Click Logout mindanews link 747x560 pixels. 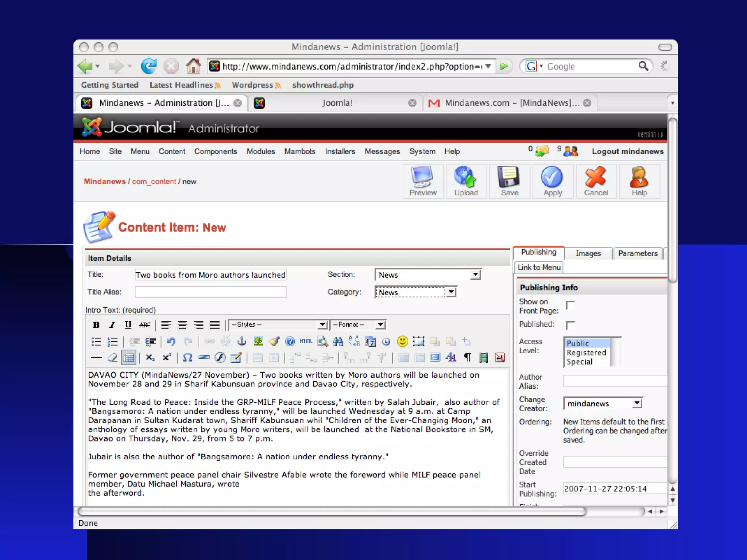tap(627, 152)
